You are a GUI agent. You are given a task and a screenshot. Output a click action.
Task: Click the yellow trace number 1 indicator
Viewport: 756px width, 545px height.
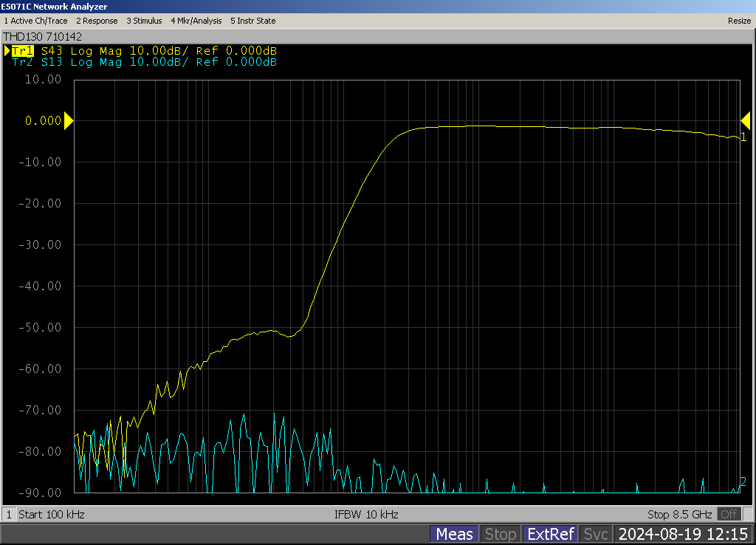tap(743, 137)
